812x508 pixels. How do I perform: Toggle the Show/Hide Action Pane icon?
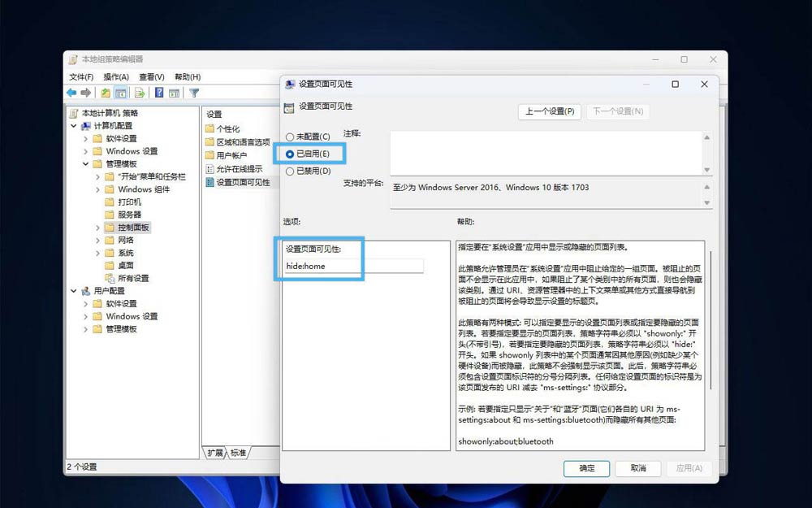point(173,93)
